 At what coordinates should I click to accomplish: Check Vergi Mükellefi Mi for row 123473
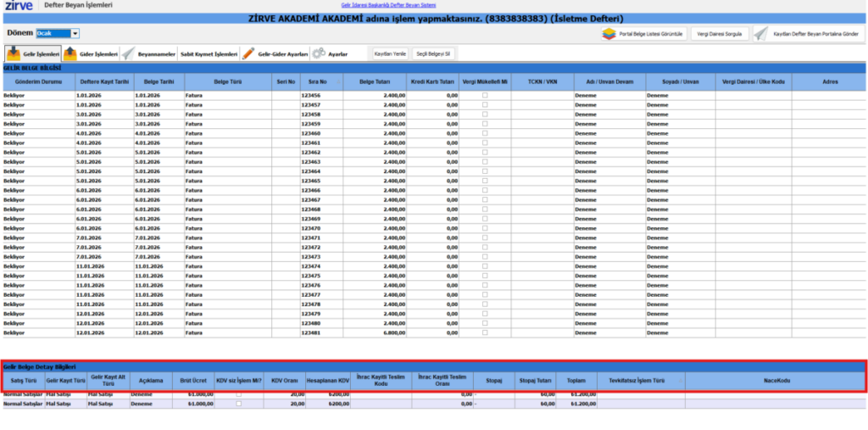[486, 257]
